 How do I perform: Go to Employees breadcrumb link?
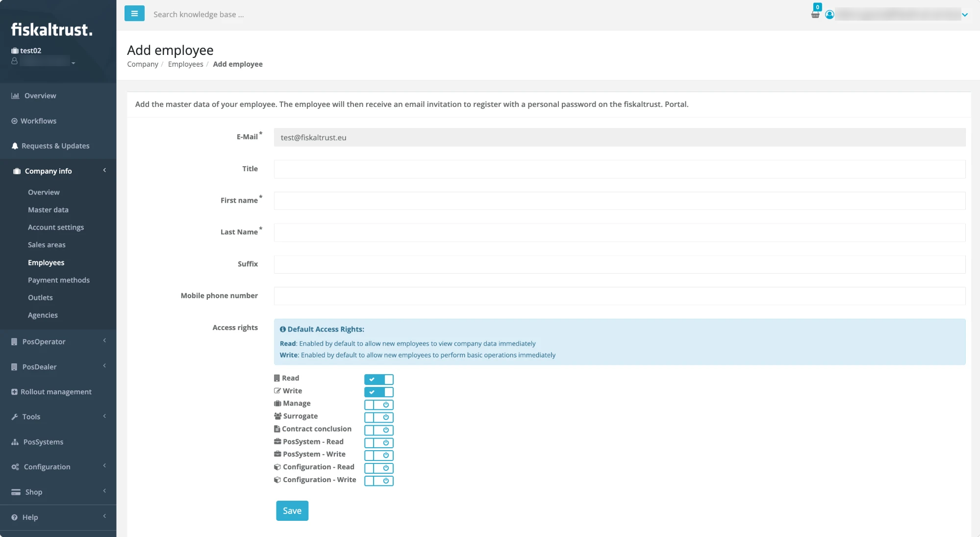tap(185, 64)
